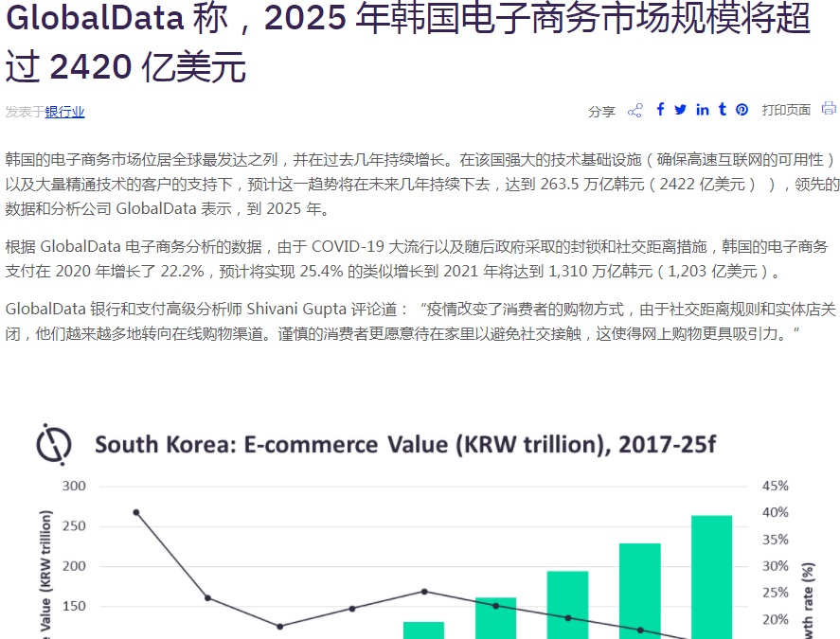This screenshot has width=840, height=639.
Task: Click the article headline about 韩国电子商务市场
Action: click(407, 43)
